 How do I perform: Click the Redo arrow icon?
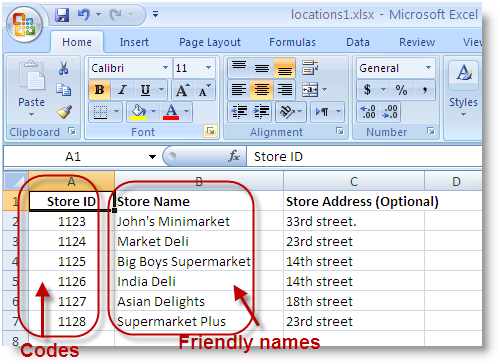[x=116, y=15]
